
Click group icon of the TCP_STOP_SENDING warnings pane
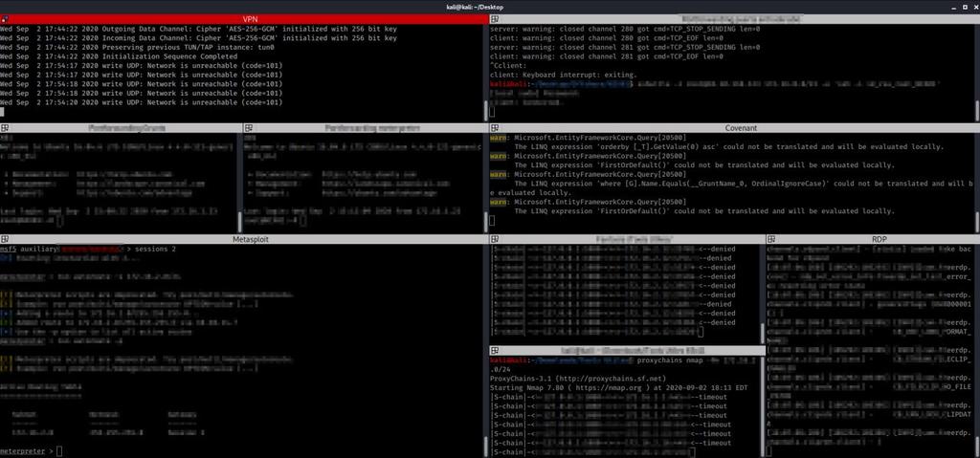[494, 19]
